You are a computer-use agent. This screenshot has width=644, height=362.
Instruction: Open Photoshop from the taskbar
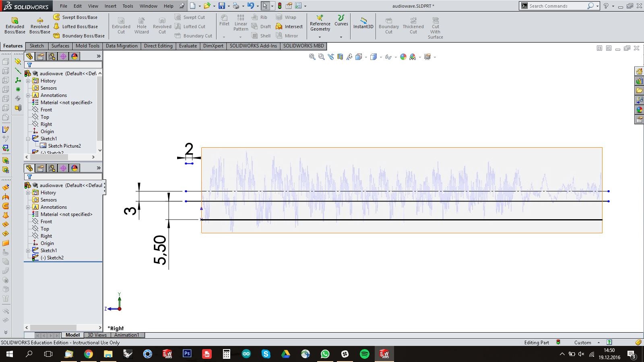187,354
